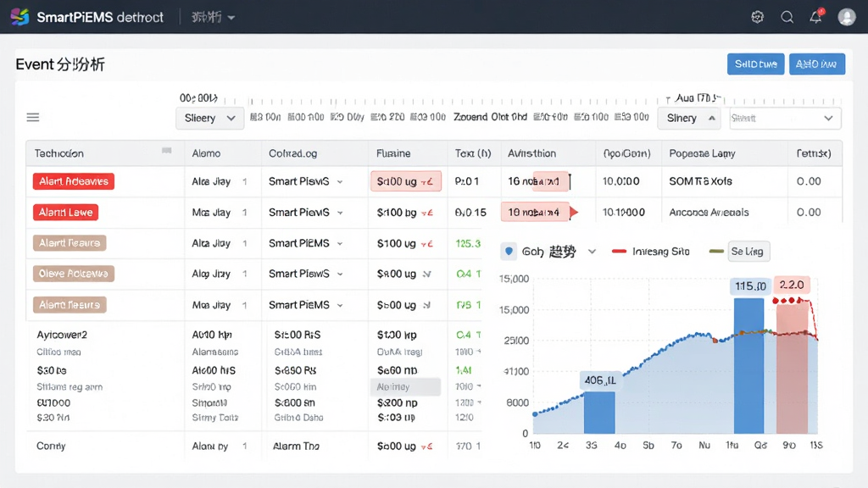Click the Olave Rdeawe tag
This screenshot has width=868, height=488.
(x=74, y=274)
